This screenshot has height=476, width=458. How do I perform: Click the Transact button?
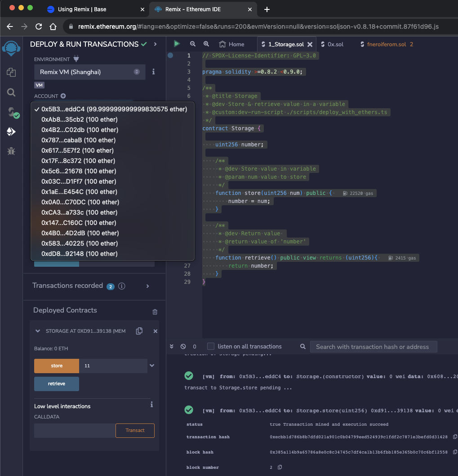coord(135,431)
